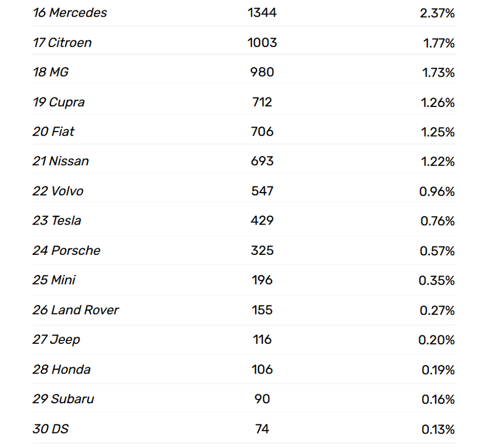
Task: Click the 20 Fiat brand name
Action: tap(53, 131)
